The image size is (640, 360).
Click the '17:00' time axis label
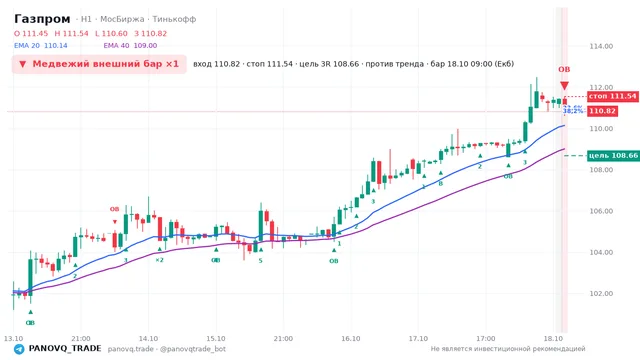[x=486, y=338]
